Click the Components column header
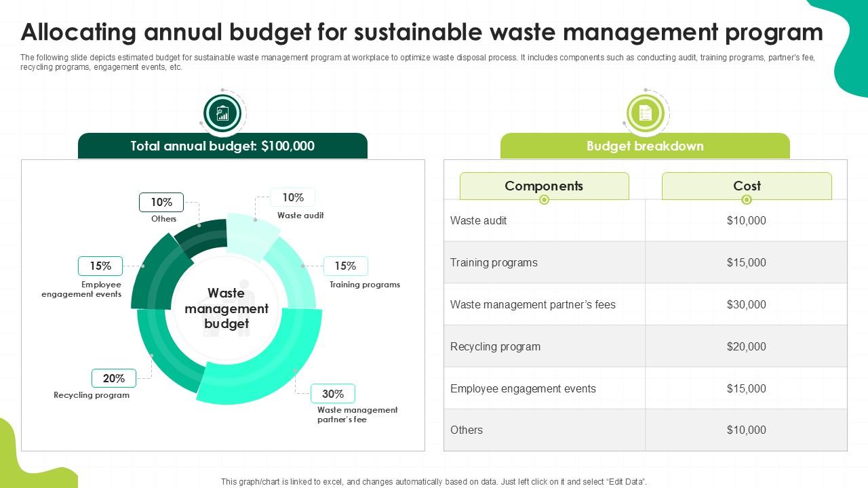868x488 pixels. click(544, 186)
